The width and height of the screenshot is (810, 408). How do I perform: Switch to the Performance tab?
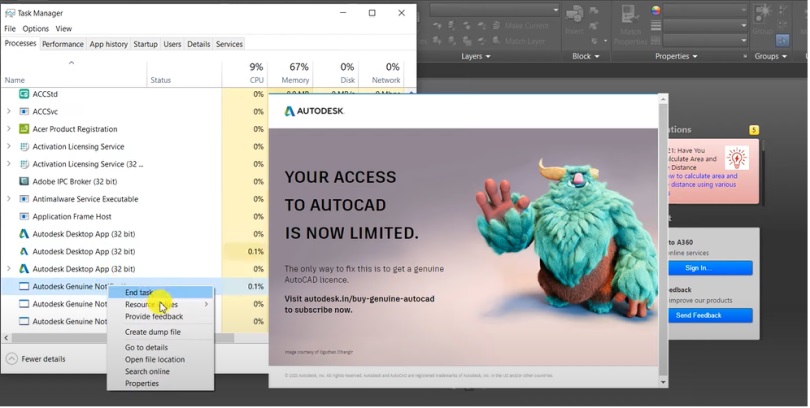63,44
